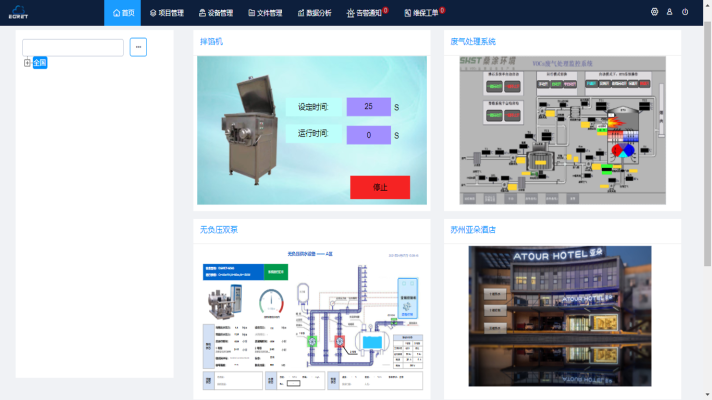Go to the 首页 home tab
The width and height of the screenshot is (712, 400).
pyautogui.click(x=122, y=13)
